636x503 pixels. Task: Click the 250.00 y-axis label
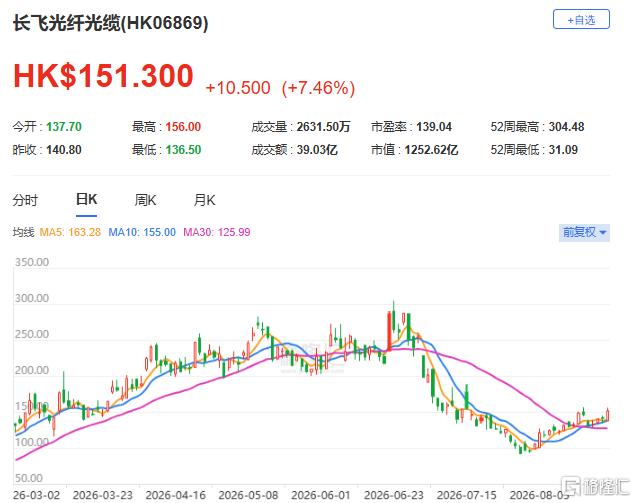tap(32, 334)
